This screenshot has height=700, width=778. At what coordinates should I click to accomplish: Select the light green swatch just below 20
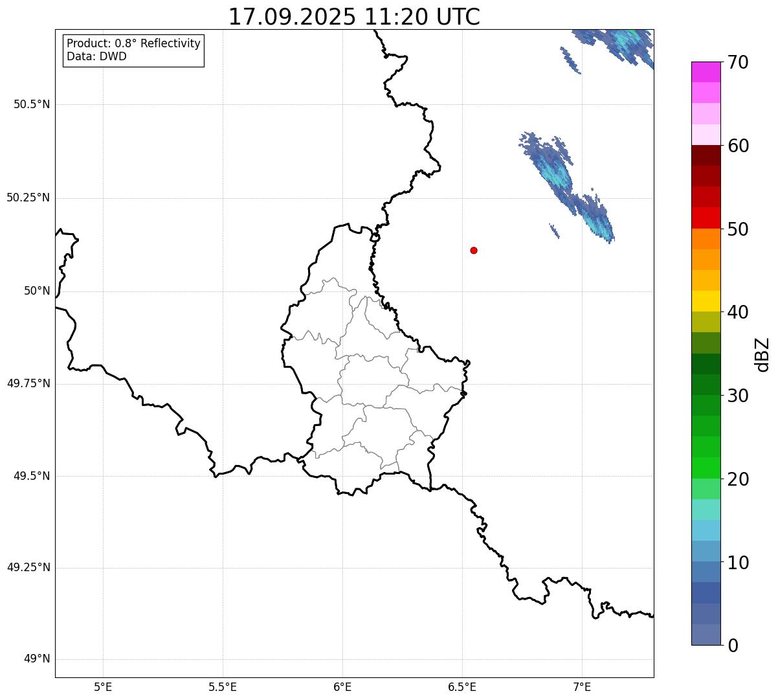(706, 489)
